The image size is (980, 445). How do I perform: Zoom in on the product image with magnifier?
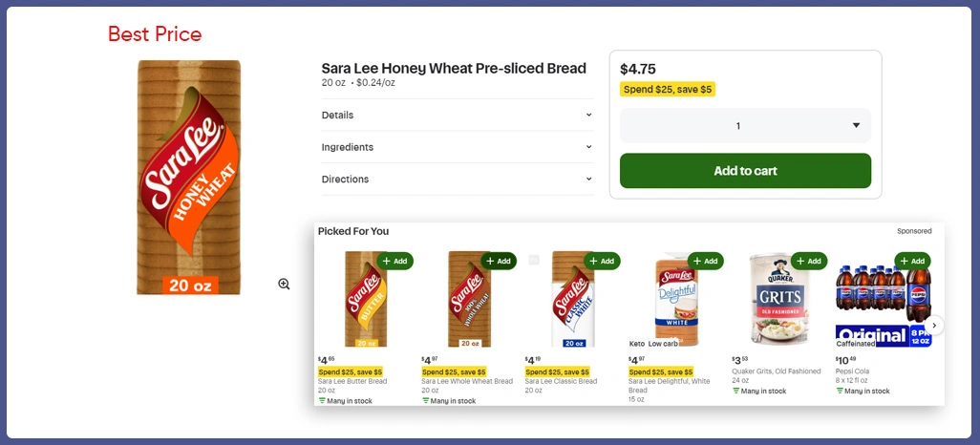tap(284, 284)
